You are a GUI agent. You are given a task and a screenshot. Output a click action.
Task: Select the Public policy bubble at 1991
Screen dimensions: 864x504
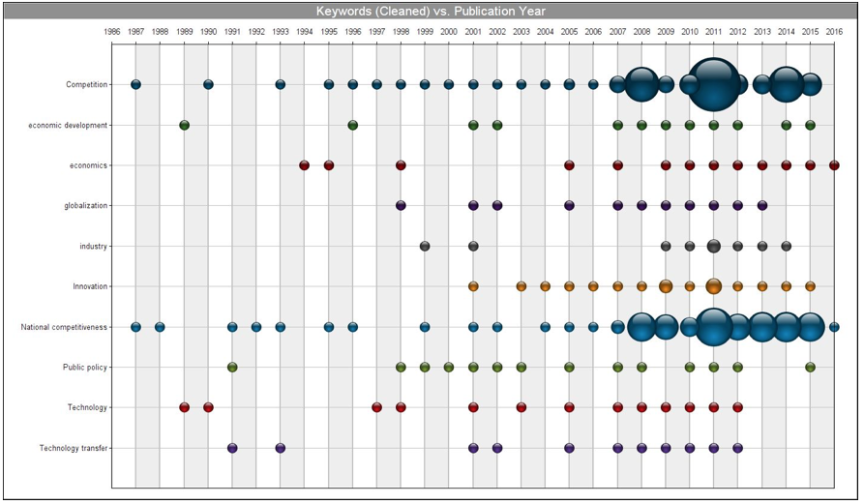[232, 367]
